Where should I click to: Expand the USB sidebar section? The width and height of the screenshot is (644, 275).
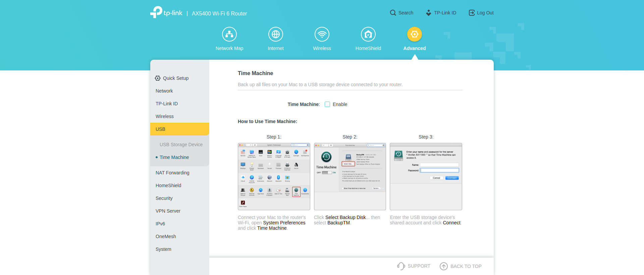[x=160, y=129]
